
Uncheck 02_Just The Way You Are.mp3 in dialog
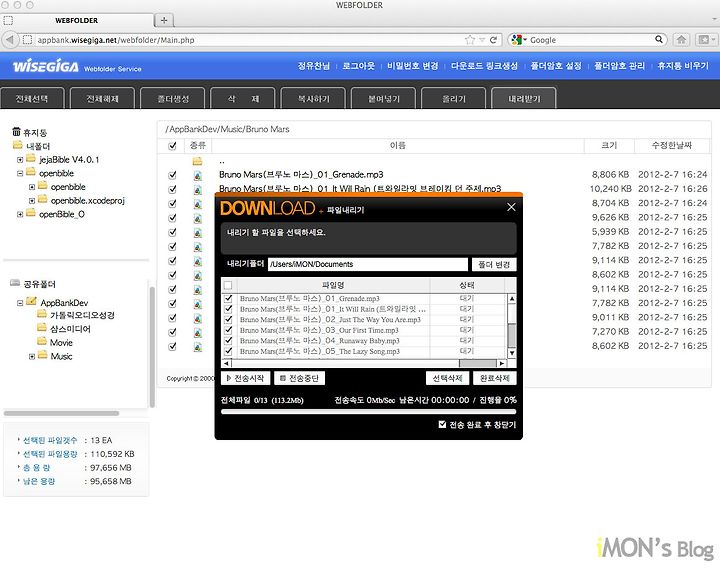pyautogui.click(x=228, y=319)
